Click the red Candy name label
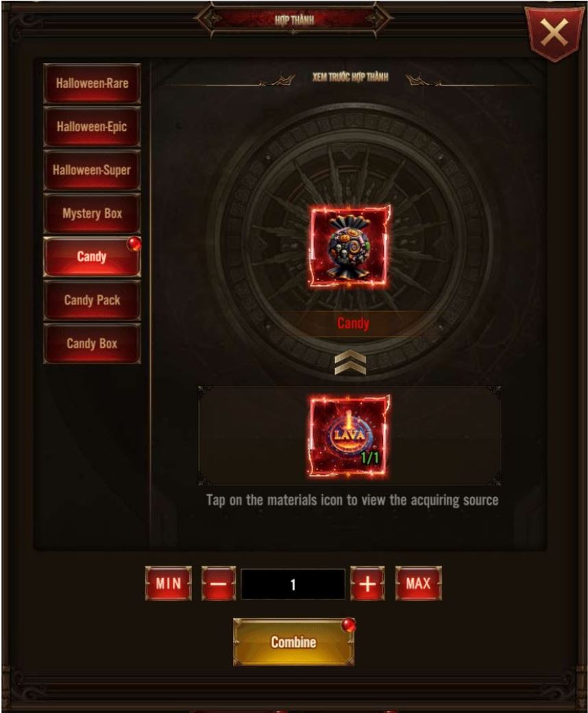Viewport: 588px width, 713px height. coord(353,324)
